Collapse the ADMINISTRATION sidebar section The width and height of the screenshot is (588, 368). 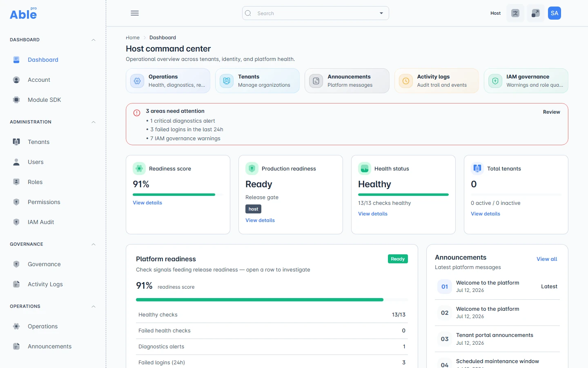click(x=94, y=122)
